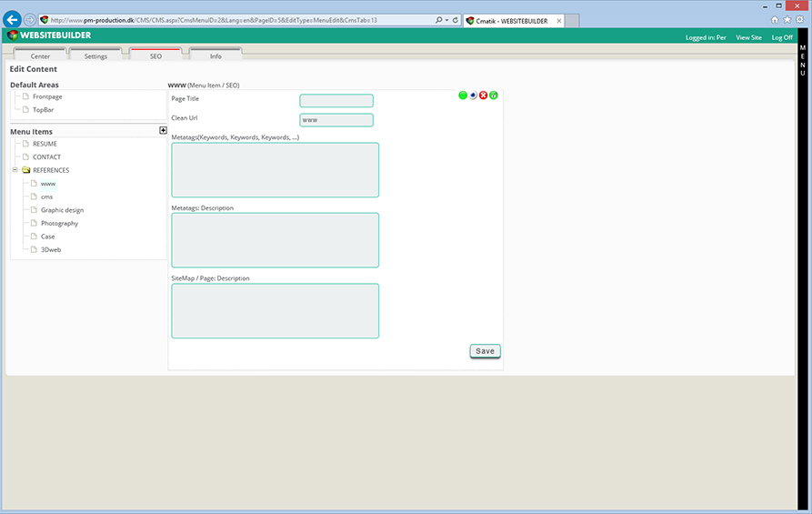Click the Metatags Keywords text area
812x514 pixels.
point(275,170)
